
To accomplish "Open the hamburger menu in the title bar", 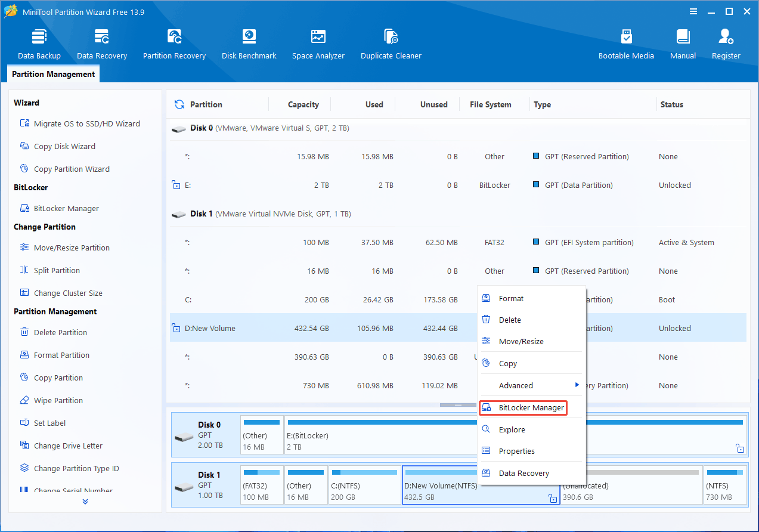I will click(693, 11).
